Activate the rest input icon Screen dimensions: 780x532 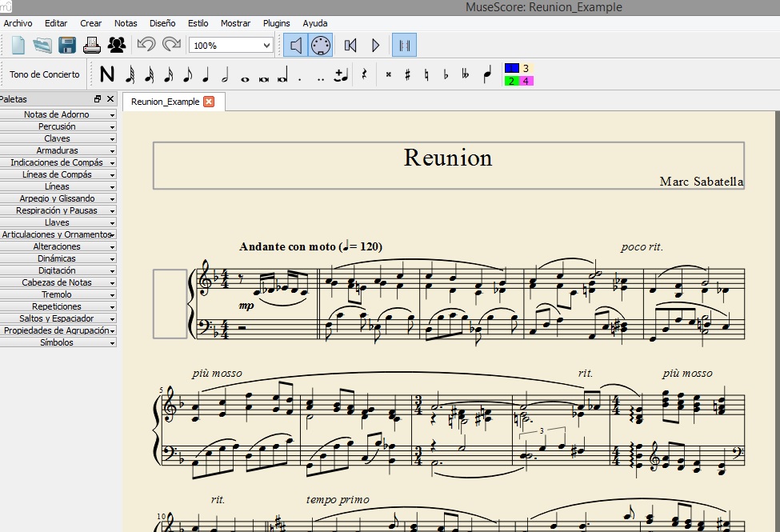[x=365, y=74]
